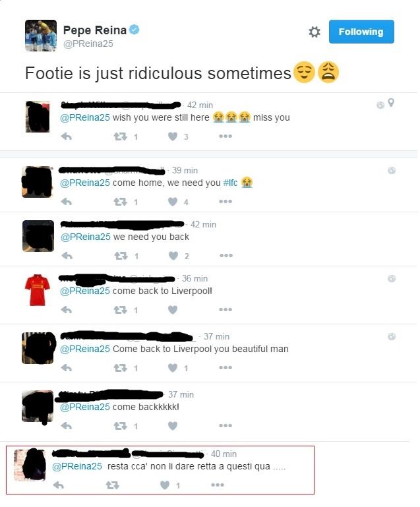Open more options on "wish you were still here" tweet
The width and height of the screenshot is (420, 507).
click(x=225, y=136)
